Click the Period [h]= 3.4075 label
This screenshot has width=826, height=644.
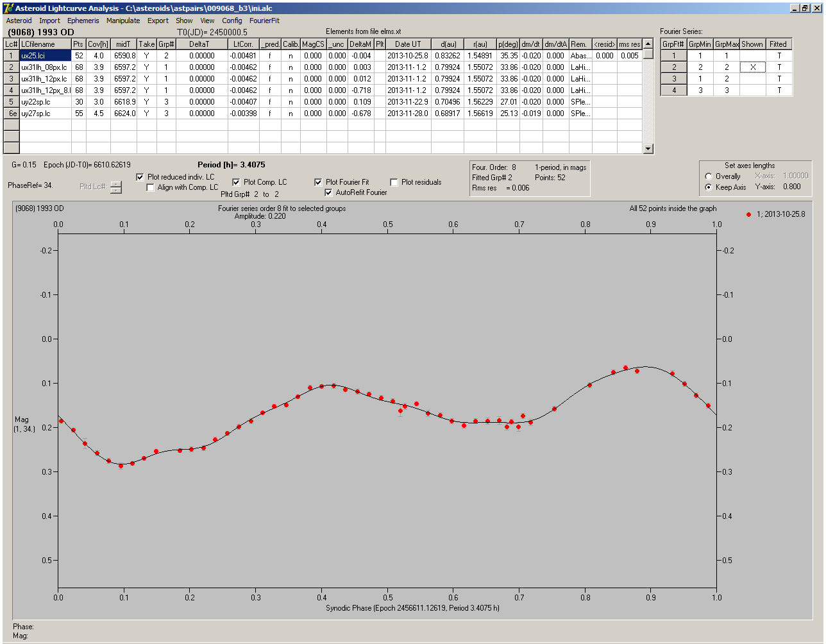[232, 165]
